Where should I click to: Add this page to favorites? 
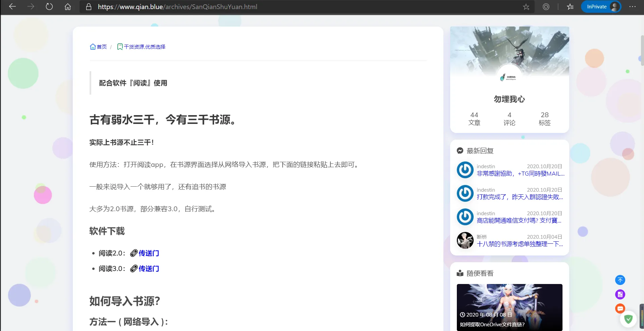[x=526, y=7]
